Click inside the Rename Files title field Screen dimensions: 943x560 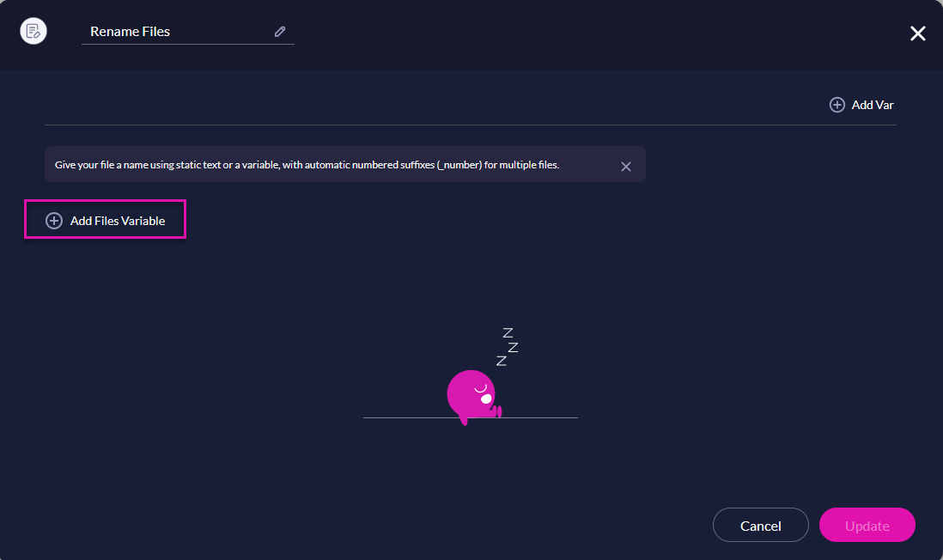[172, 31]
